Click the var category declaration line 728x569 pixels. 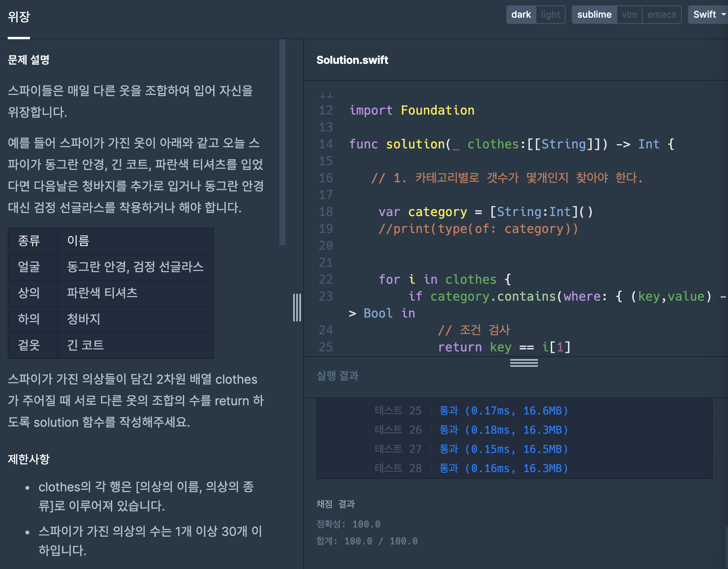pyautogui.click(x=486, y=212)
